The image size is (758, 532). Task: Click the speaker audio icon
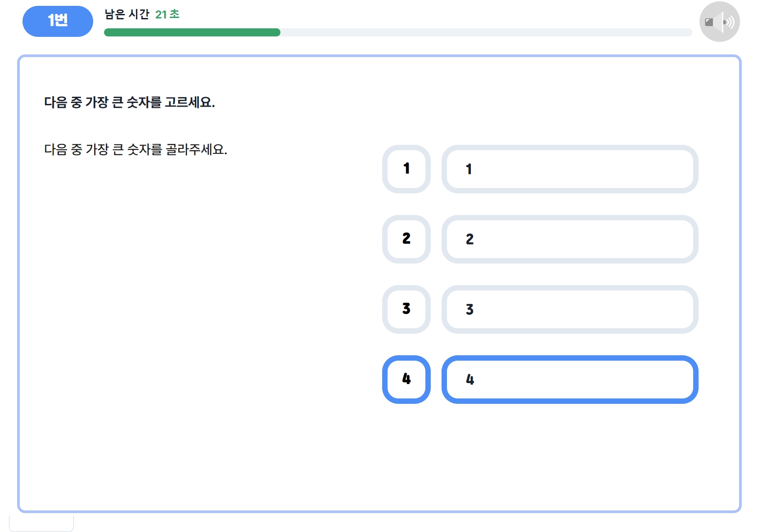coord(719,22)
